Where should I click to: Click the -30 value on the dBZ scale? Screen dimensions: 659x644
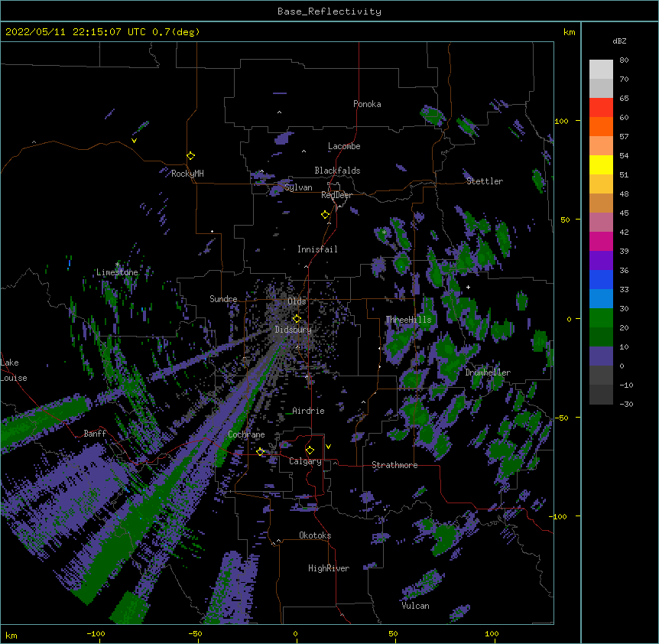pyautogui.click(x=626, y=405)
